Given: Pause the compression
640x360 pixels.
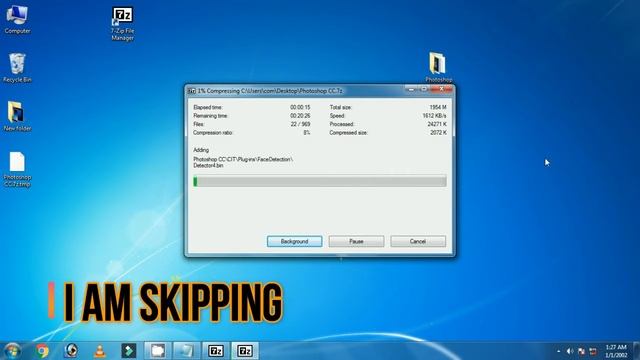Looking at the screenshot, I should [356, 241].
